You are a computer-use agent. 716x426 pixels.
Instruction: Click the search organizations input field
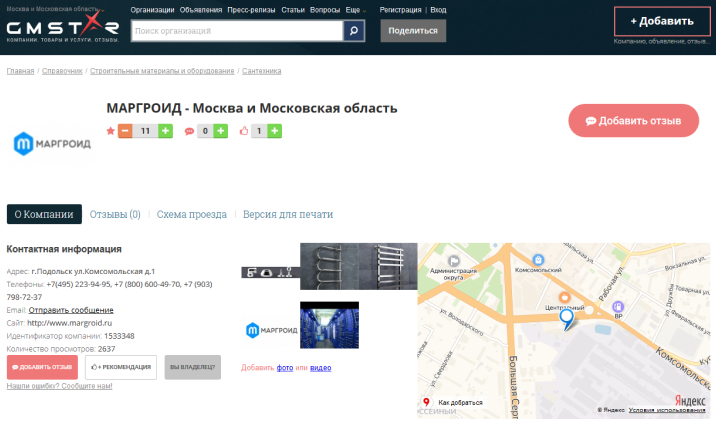coord(237,31)
